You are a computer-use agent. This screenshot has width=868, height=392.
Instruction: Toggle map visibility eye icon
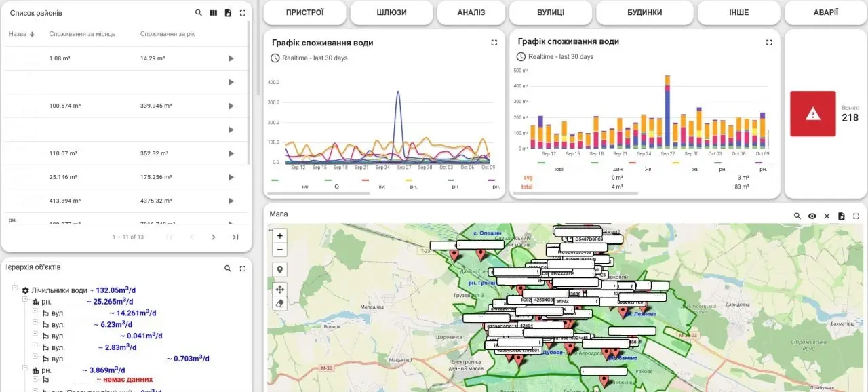tap(812, 216)
